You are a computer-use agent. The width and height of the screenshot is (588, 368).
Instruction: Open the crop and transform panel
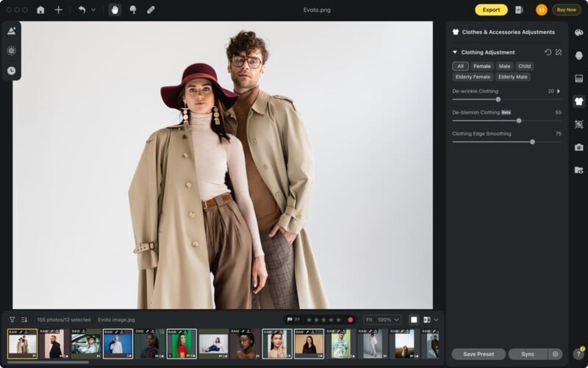pos(578,124)
